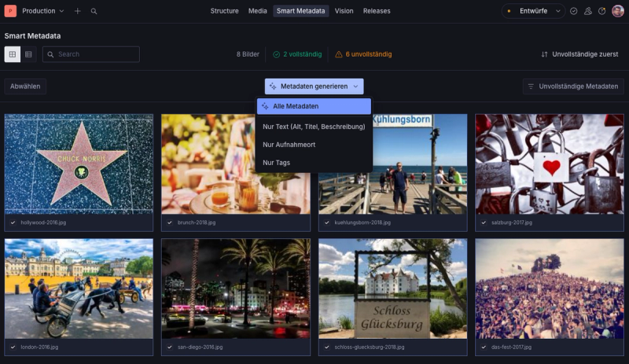Click the orange dot beside Entwürfe
This screenshot has width=629, height=364.
click(x=509, y=11)
